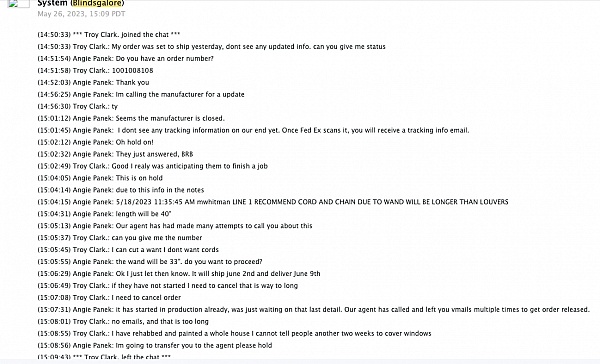The height and width of the screenshot is (364, 600).
Task: Select the order number 1001008108 text
Action: coord(132,70)
